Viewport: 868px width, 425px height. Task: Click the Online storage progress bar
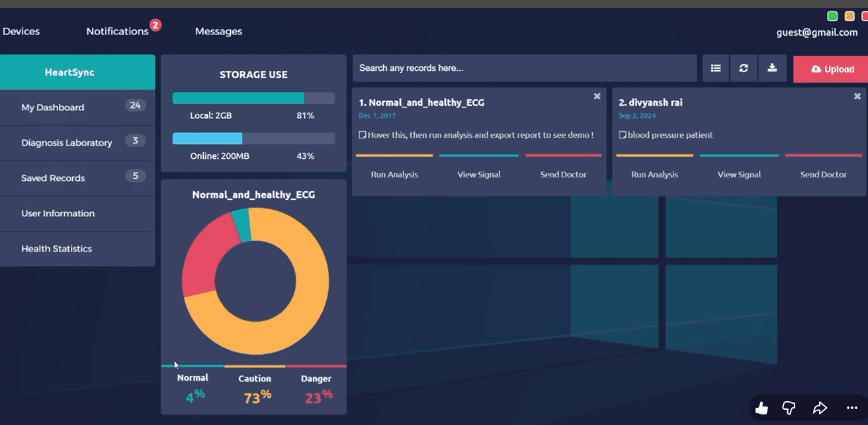coord(253,138)
